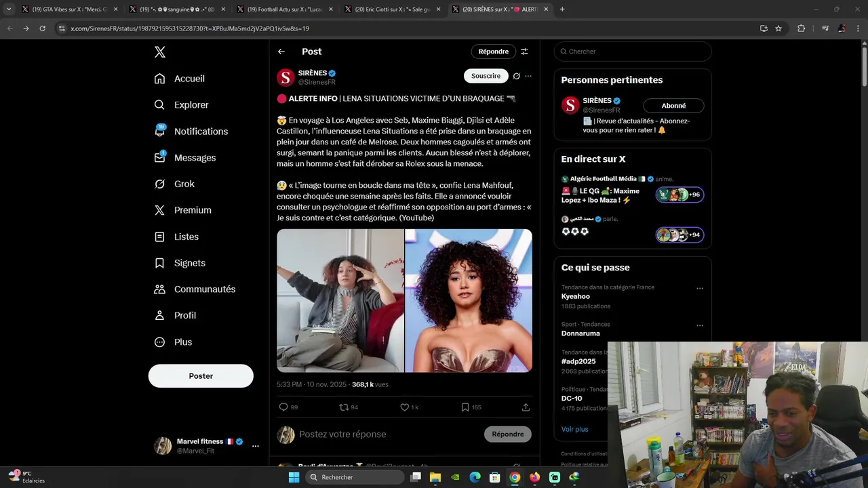Open Kyeahoo trend
Screen dimensions: 868x488
(576, 297)
